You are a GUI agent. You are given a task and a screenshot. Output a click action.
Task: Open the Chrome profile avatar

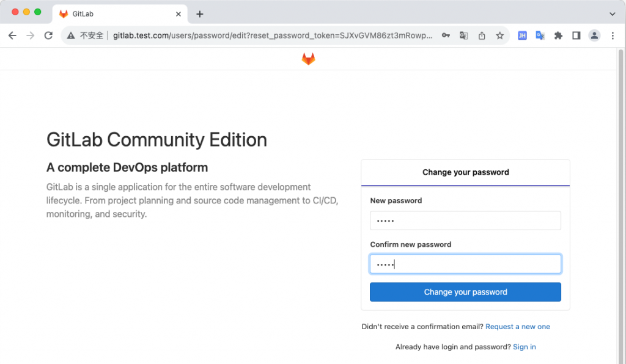pyautogui.click(x=594, y=35)
